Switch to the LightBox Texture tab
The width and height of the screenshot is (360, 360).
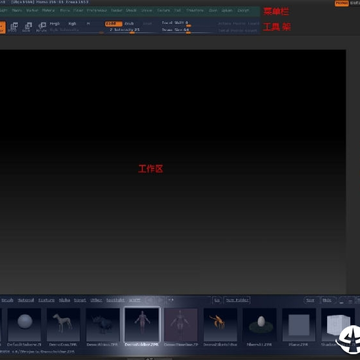pyautogui.click(x=46, y=300)
